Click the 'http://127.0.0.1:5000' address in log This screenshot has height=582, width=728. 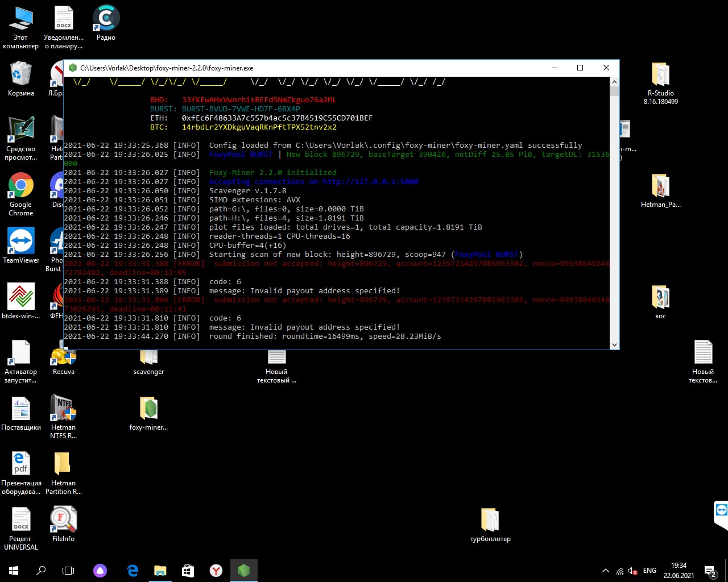[371, 182]
